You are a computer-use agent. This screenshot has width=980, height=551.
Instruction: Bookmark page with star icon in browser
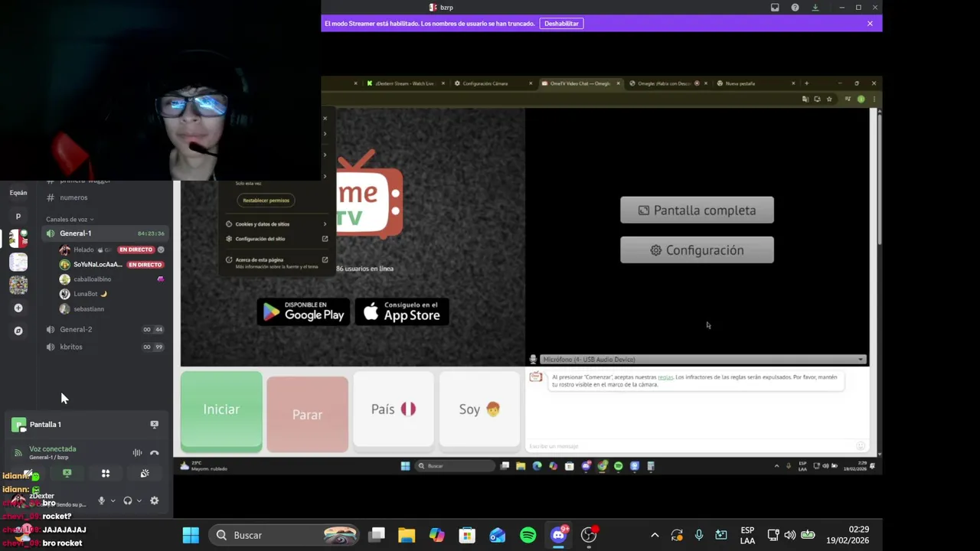[829, 99]
